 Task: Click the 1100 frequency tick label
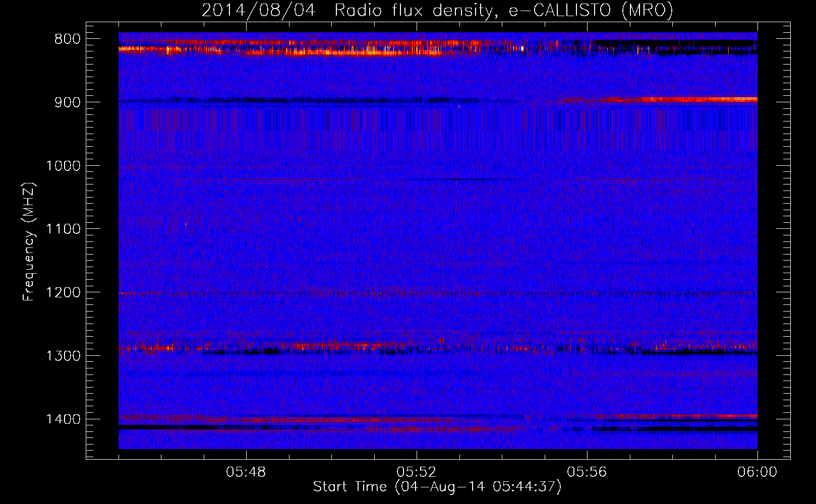pos(64,229)
